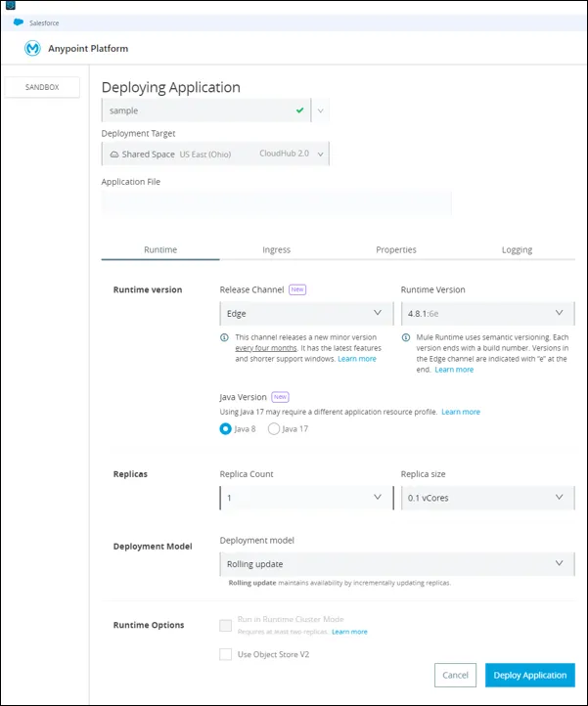The width and height of the screenshot is (588, 706).
Task: Click the Rolling update description text
Action: [x=339, y=583]
